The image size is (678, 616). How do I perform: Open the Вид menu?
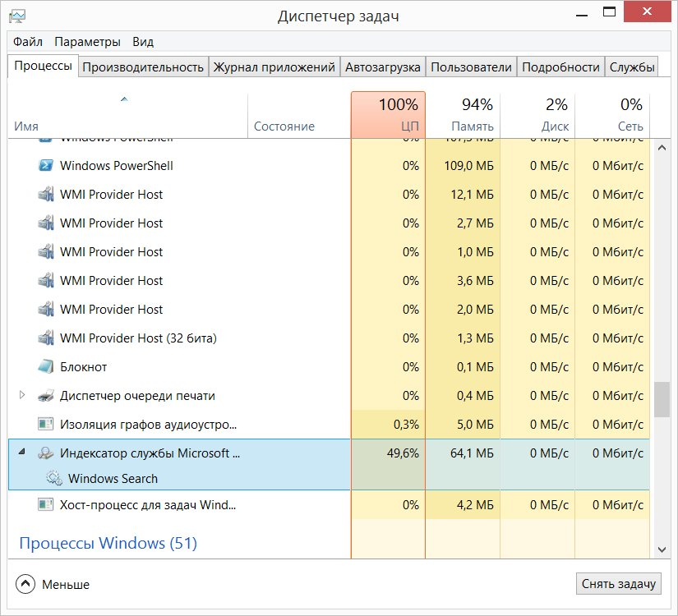(x=143, y=42)
